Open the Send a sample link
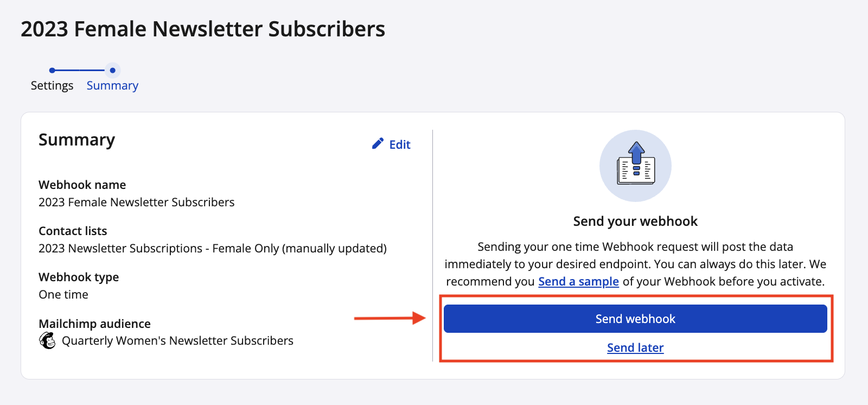This screenshot has width=868, height=405. tap(578, 281)
